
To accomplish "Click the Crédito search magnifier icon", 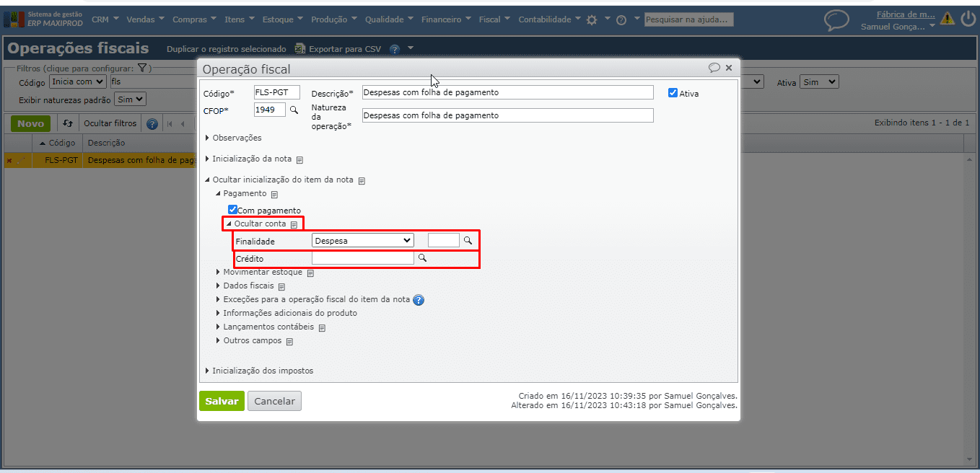I will coord(423,257).
